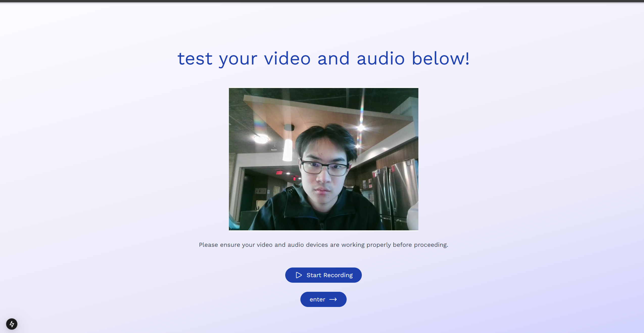Click the word 'enter' on the bottom button

click(317, 299)
